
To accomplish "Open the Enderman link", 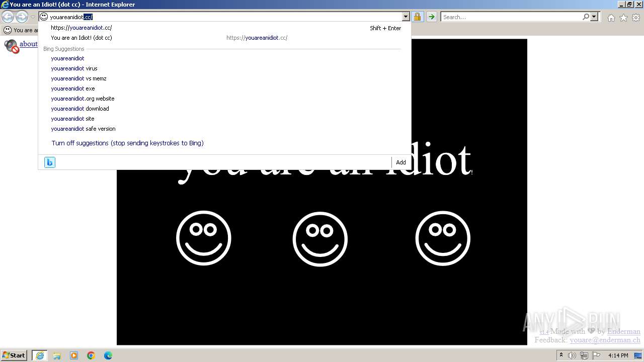I will click(x=624, y=331).
